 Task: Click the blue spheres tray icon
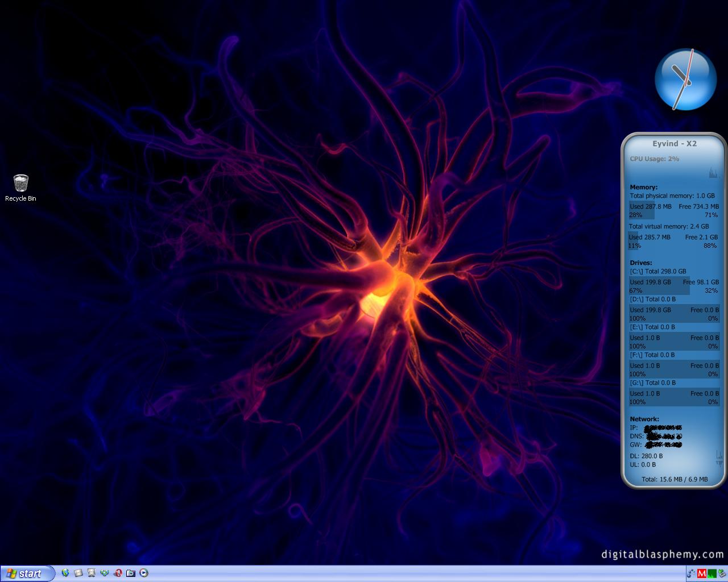[x=692, y=573]
